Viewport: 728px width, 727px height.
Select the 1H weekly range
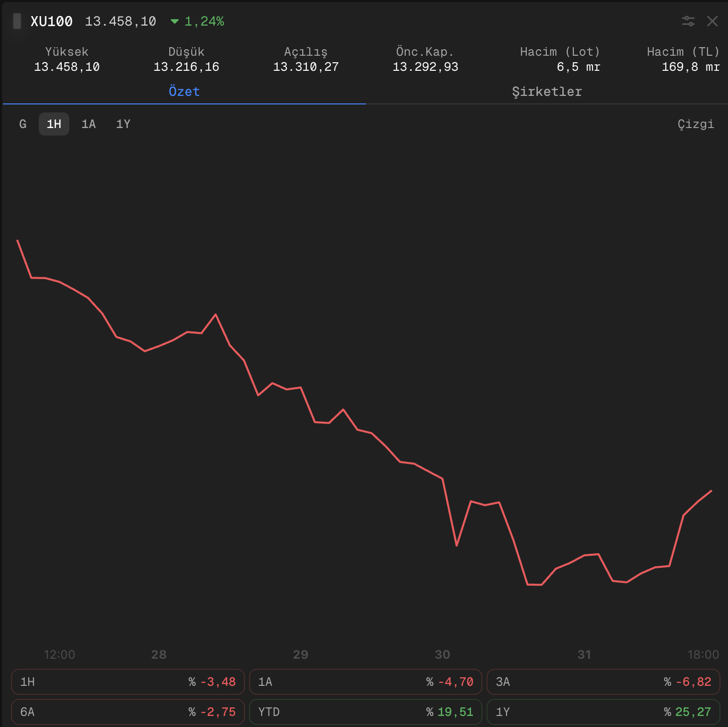(54, 124)
